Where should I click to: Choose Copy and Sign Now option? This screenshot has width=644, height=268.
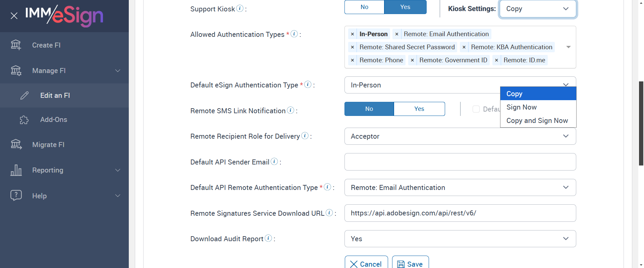[x=537, y=121]
